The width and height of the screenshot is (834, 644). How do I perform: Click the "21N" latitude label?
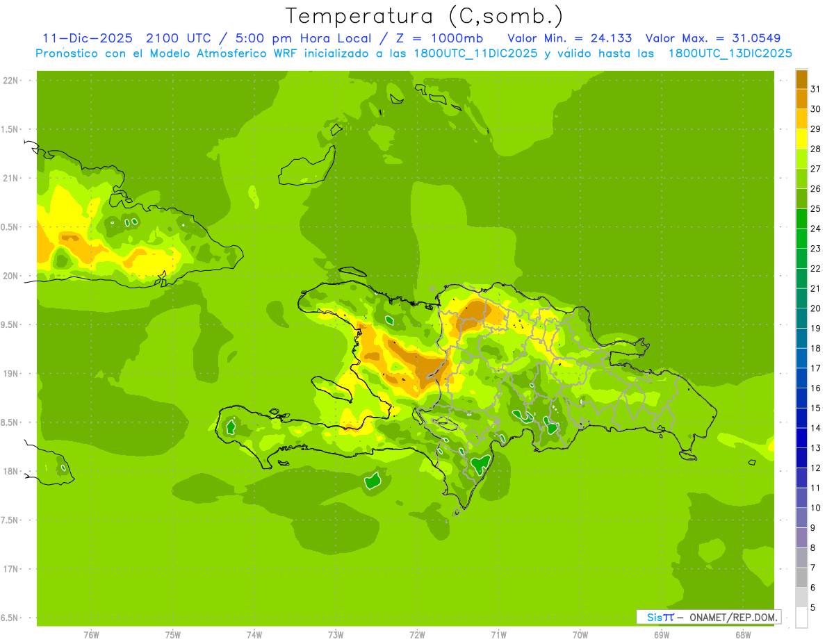coord(10,178)
